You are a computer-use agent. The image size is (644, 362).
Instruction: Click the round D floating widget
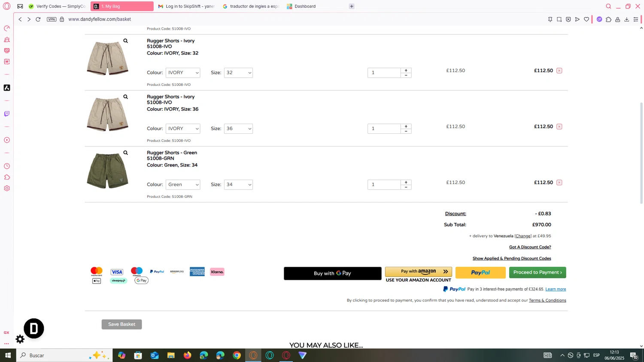pyautogui.click(x=34, y=329)
